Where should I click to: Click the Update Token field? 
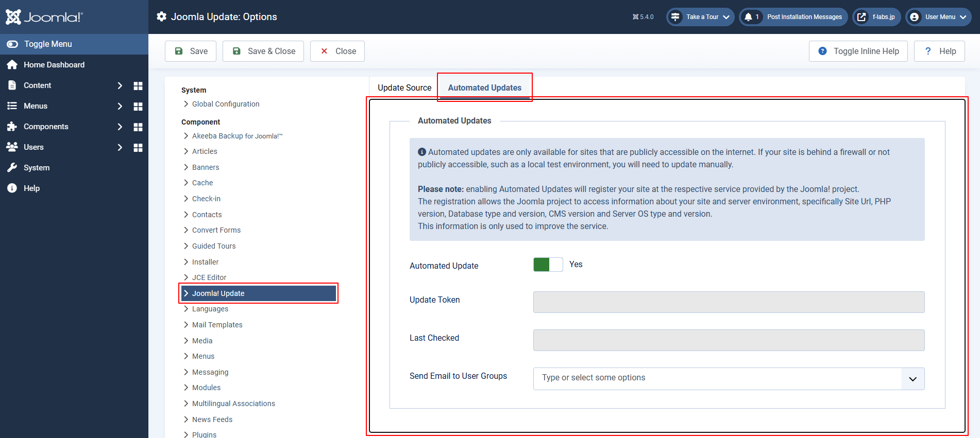click(729, 302)
